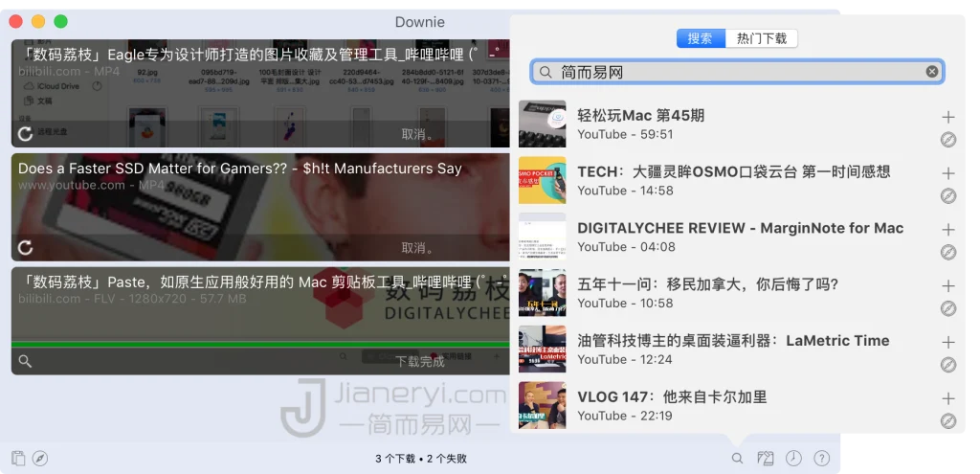The image size is (980, 474).
Task: Click 取消 on the 'Faster SSD' item
Action: click(417, 248)
